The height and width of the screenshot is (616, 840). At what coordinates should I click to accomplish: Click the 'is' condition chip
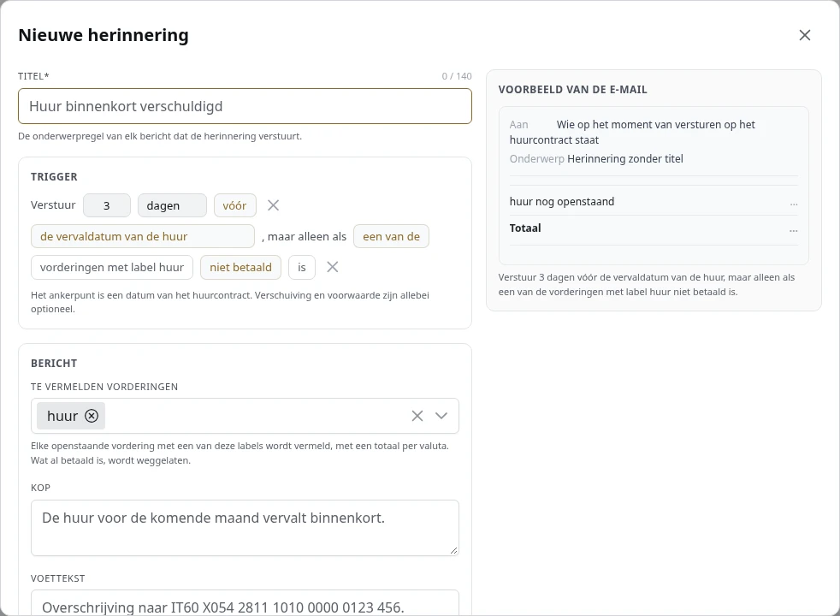[302, 267]
